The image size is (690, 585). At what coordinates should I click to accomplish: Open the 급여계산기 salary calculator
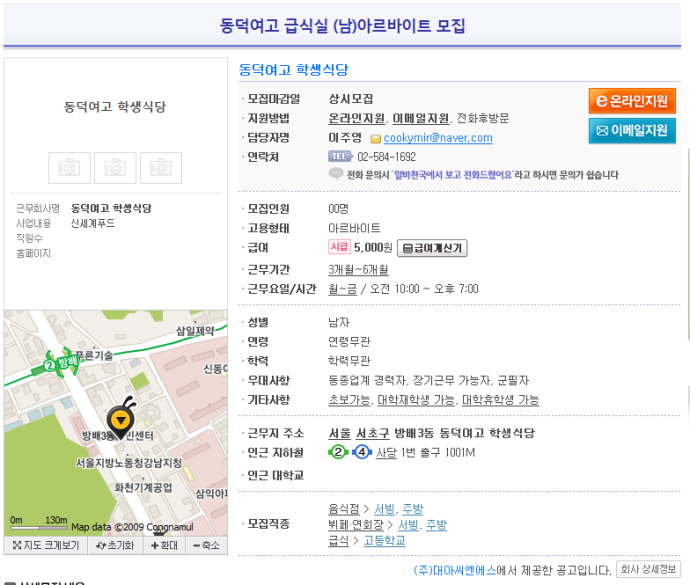tap(432, 248)
